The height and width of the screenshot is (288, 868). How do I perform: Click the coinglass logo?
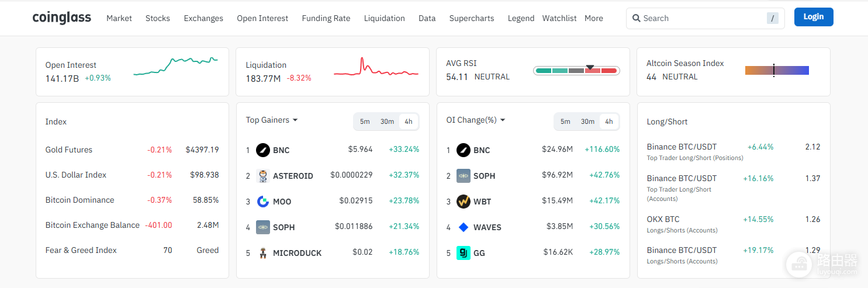[x=62, y=18]
